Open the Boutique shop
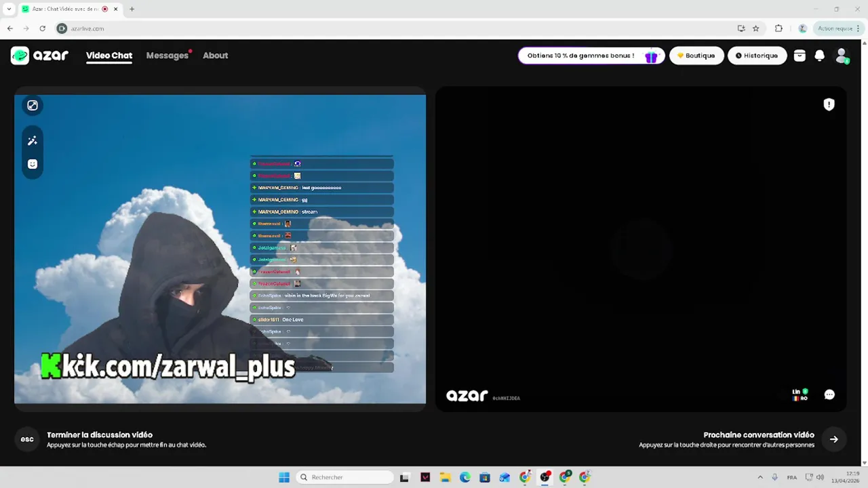Viewport: 868px width, 488px height. (696, 56)
